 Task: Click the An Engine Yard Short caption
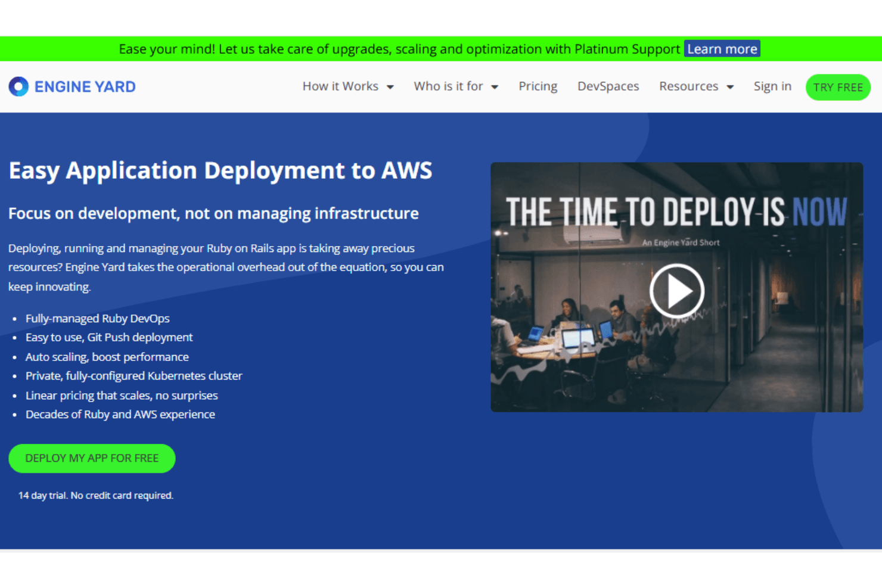pyautogui.click(x=681, y=242)
